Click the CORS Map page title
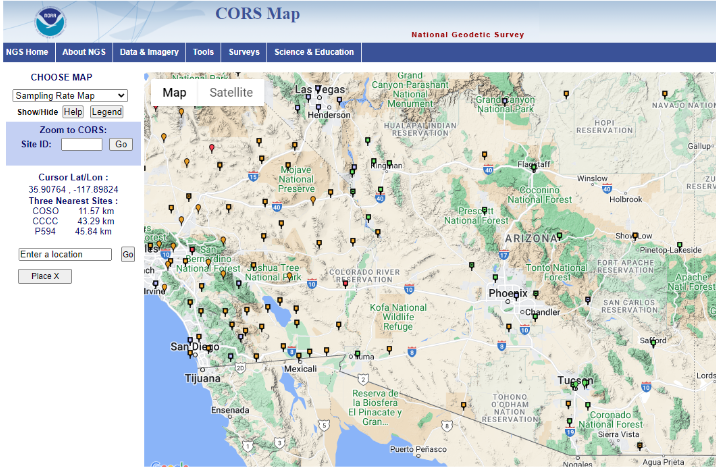 [x=258, y=14]
